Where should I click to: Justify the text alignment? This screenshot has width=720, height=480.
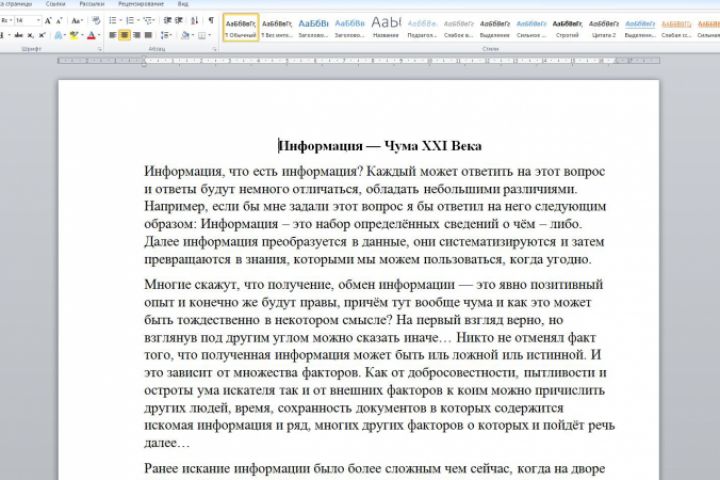click(x=148, y=35)
